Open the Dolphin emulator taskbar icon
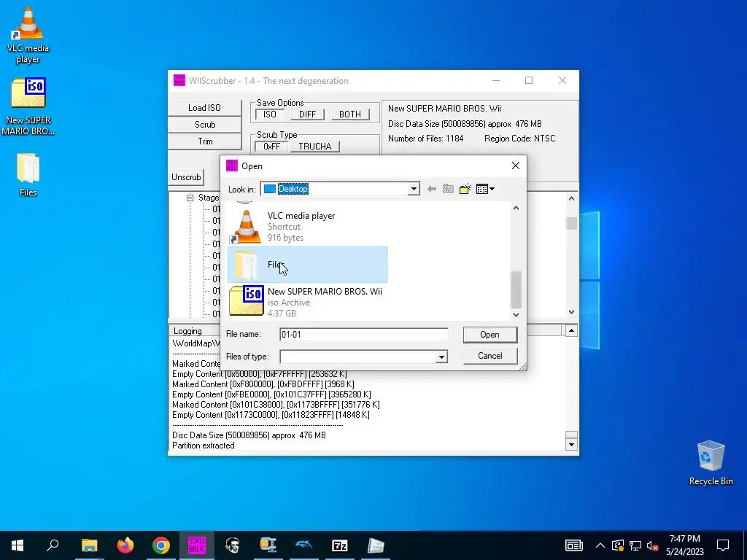 pos(304,545)
